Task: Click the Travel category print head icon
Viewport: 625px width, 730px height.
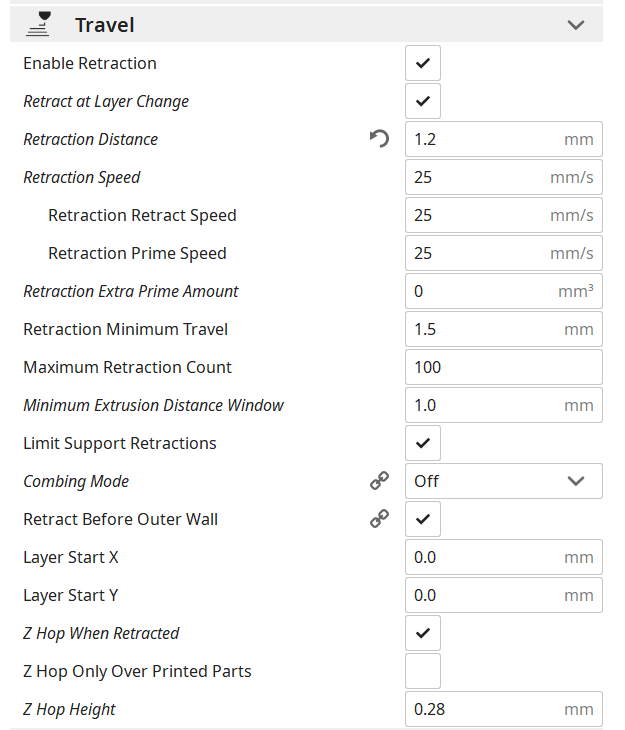Action: coord(38,24)
